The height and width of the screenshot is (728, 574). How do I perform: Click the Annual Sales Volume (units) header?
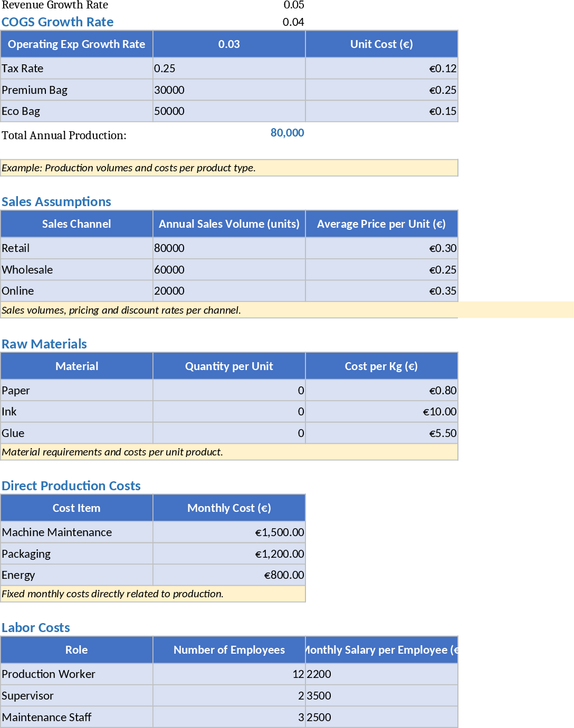click(228, 224)
